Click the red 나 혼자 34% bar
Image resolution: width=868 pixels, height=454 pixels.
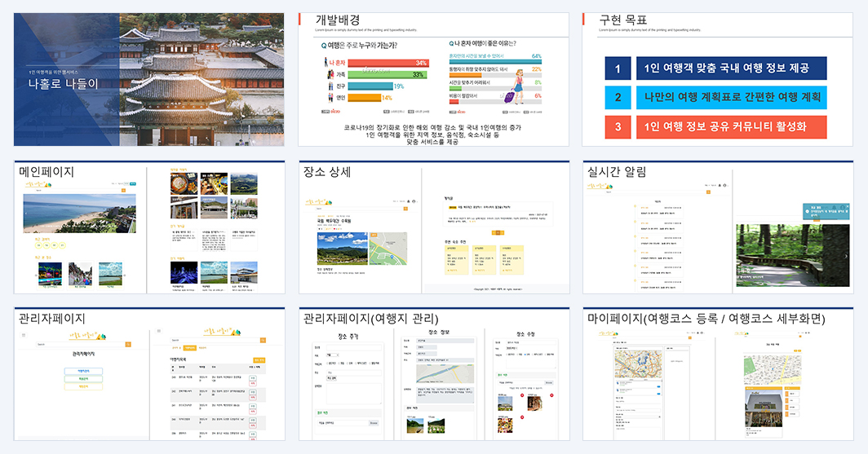click(387, 63)
